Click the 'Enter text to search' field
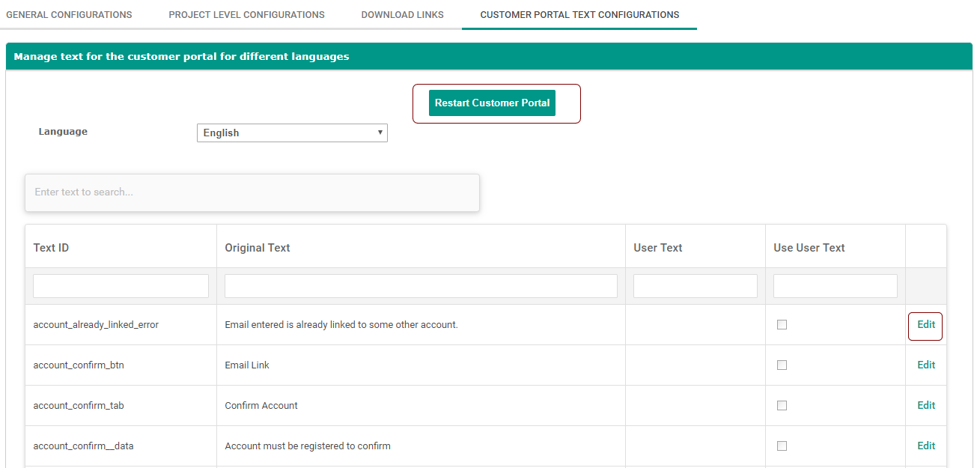Screen dimensions: 980x468 pyautogui.click(x=252, y=192)
